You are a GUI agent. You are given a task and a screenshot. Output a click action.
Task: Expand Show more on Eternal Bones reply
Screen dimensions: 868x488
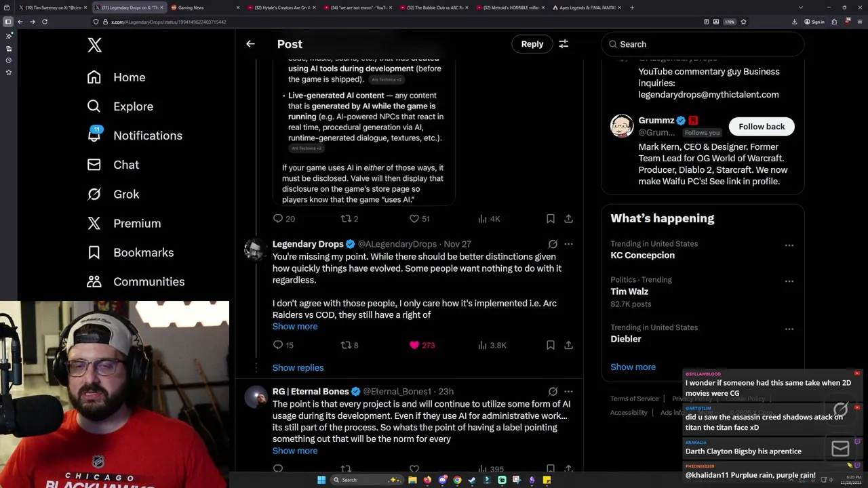tap(295, 451)
